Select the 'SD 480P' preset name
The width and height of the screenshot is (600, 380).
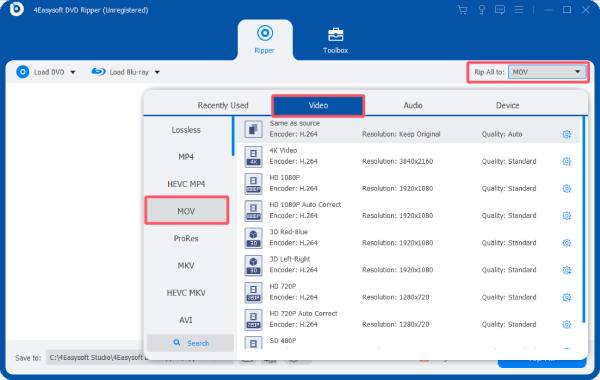[x=283, y=341]
